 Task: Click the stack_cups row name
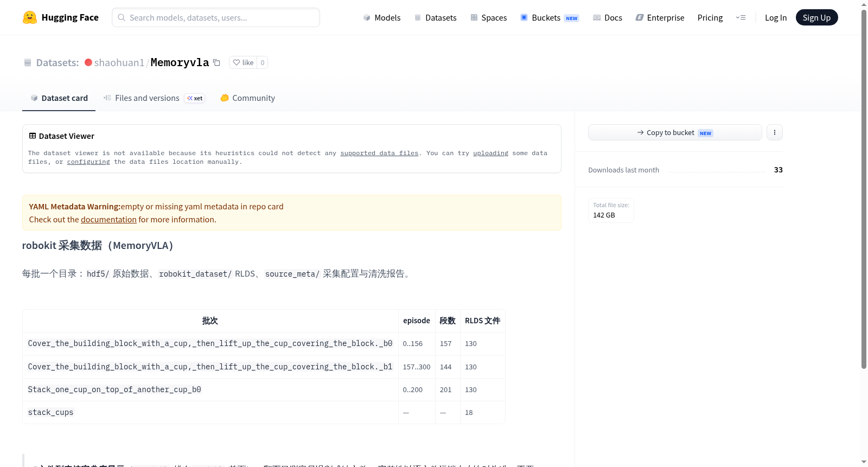click(x=50, y=412)
